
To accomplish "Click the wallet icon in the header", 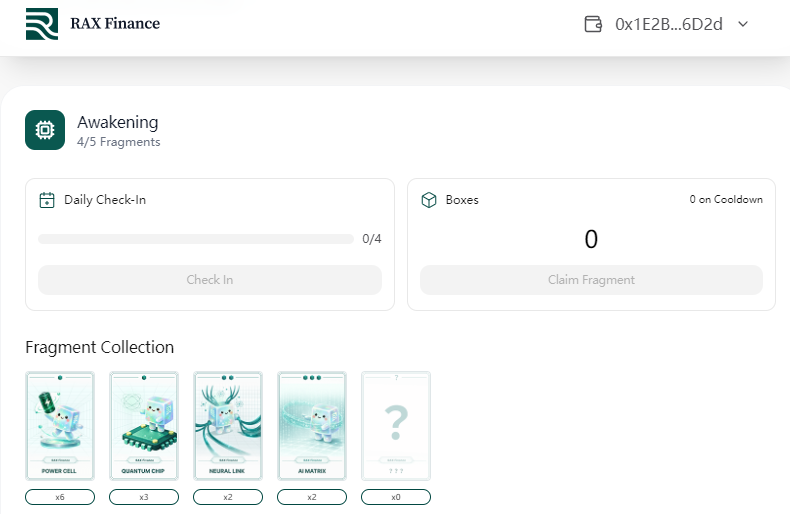I will pos(593,24).
